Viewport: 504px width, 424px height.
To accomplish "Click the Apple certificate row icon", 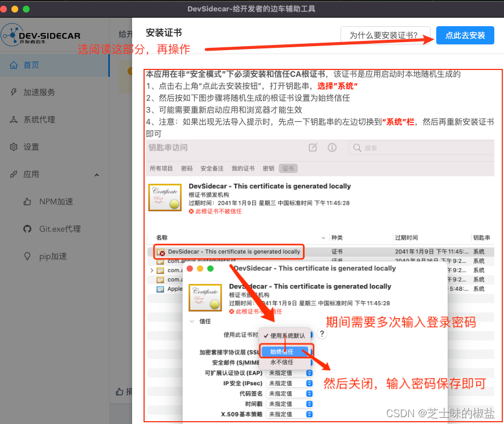I will click(x=160, y=289).
